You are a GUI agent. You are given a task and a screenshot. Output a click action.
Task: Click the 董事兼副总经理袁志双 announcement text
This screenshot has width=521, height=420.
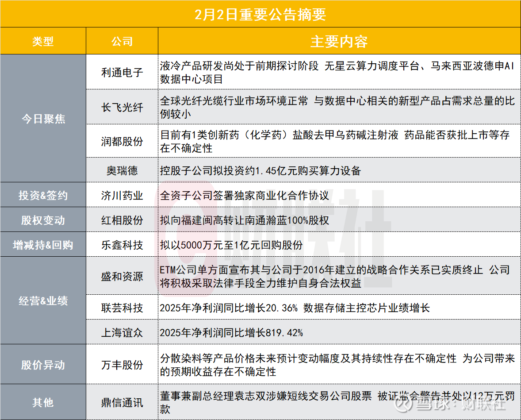pos(337,402)
